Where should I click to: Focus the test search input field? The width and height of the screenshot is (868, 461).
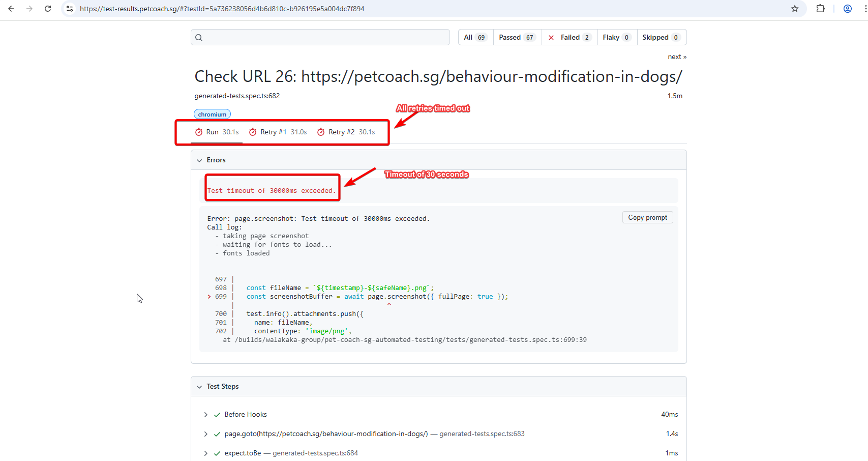[x=320, y=38]
